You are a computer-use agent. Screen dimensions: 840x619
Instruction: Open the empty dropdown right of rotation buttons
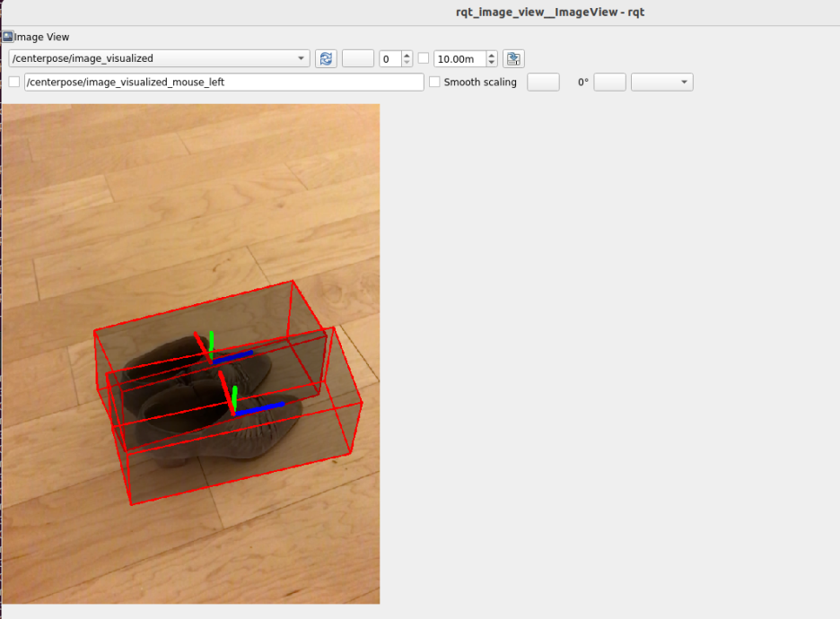click(x=661, y=82)
